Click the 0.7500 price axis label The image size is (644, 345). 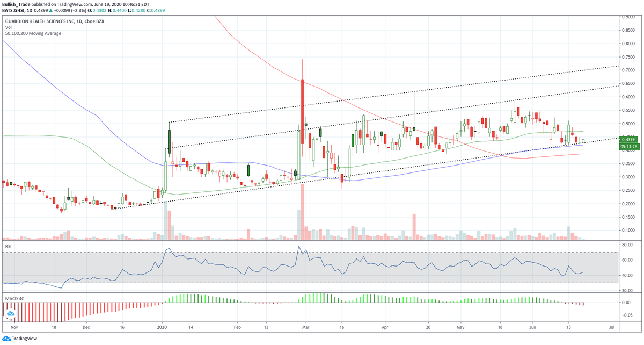pos(627,56)
